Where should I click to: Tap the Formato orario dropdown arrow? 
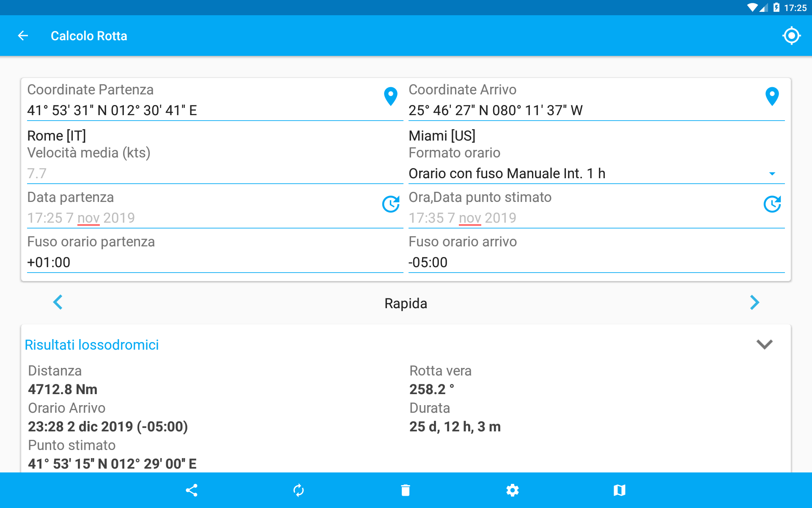pos(772,174)
